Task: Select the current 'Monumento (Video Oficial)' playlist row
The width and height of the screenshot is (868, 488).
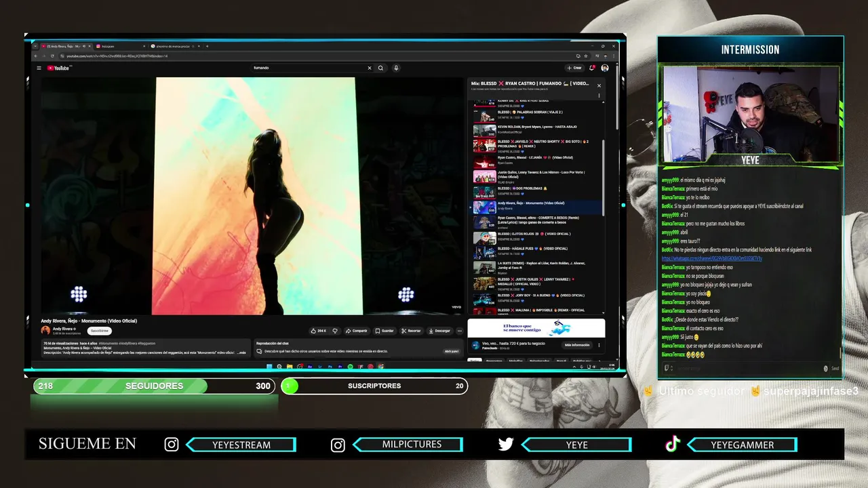Action: coord(536,207)
